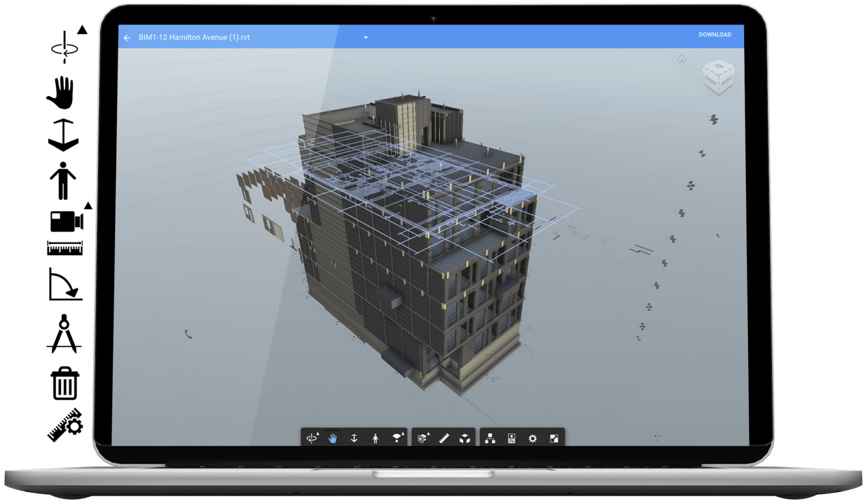Select the Pan tool
This screenshot has height=504, width=868.
[x=333, y=439]
